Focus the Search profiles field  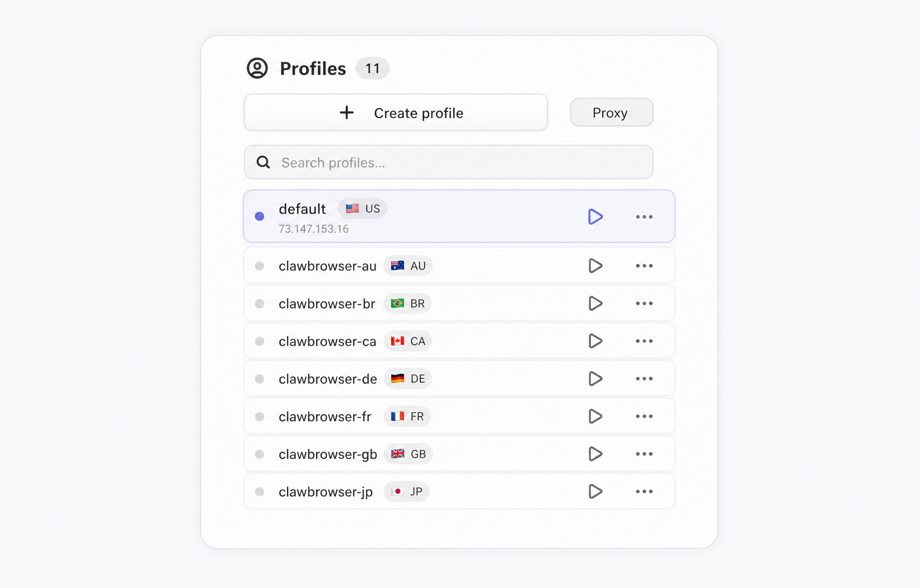click(x=448, y=162)
